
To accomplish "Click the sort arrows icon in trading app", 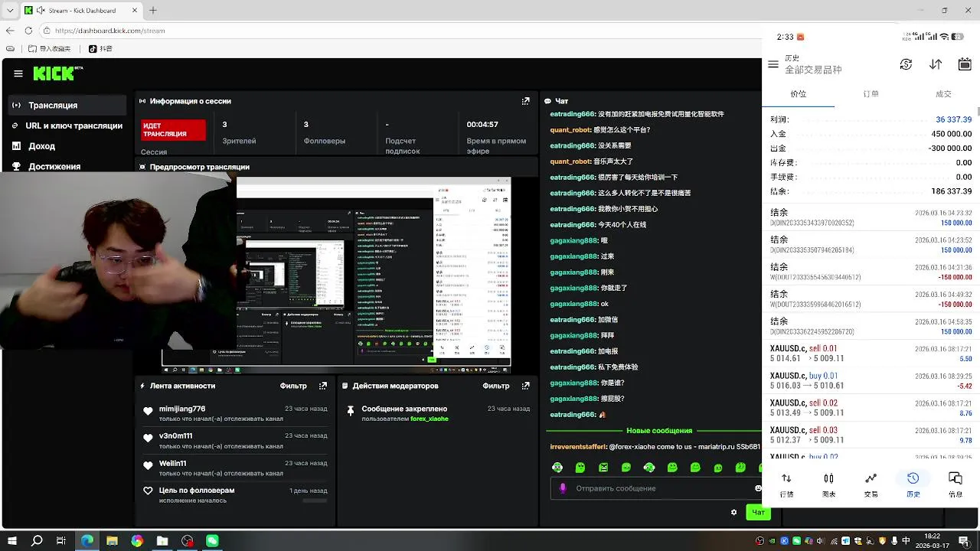I will tap(936, 64).
